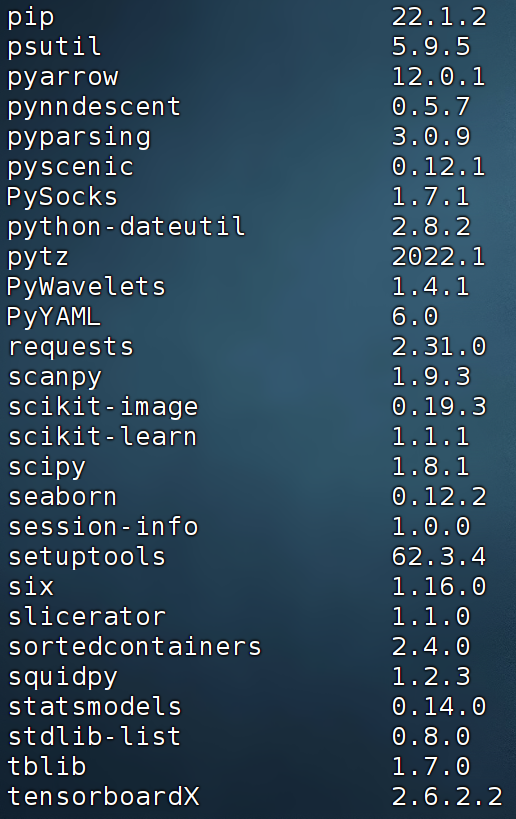Select the six package name

tap(31, 587)
